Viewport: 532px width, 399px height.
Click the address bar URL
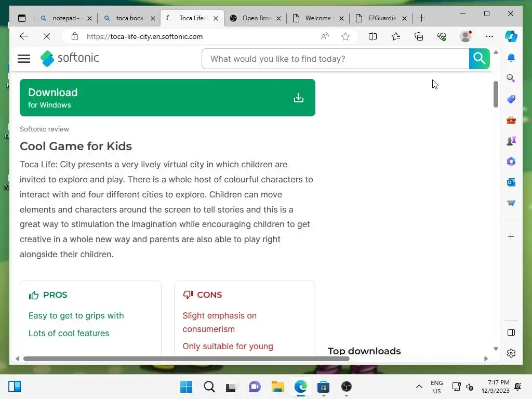coord(144,36)
